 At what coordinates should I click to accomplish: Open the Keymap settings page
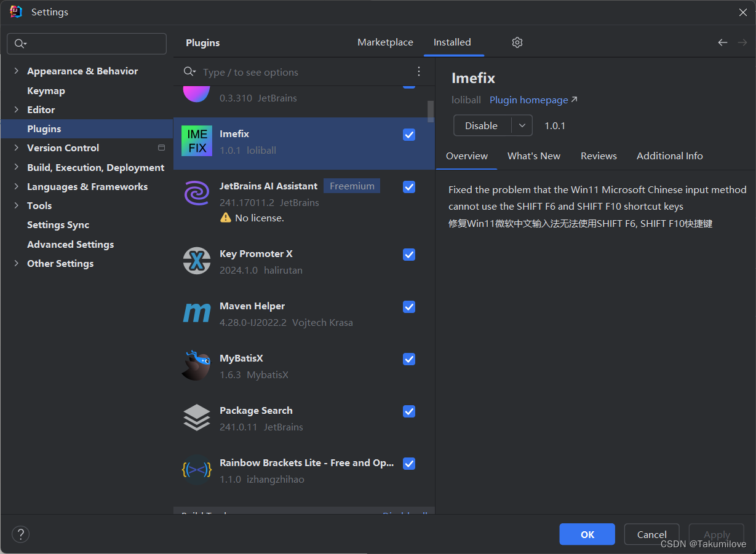[46, 90]
